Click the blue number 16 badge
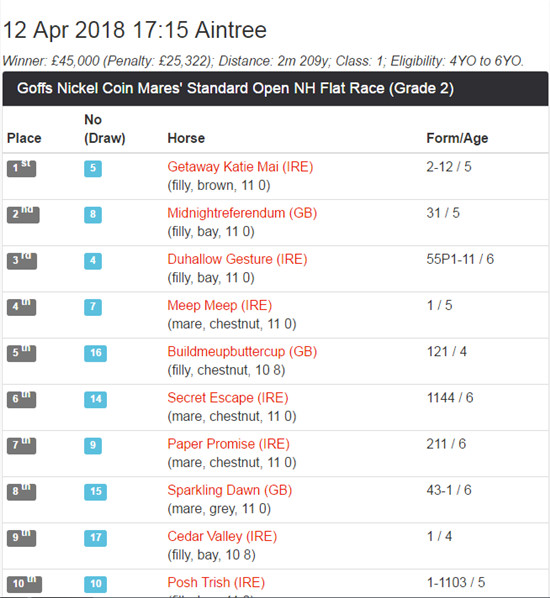 point(95,353)
